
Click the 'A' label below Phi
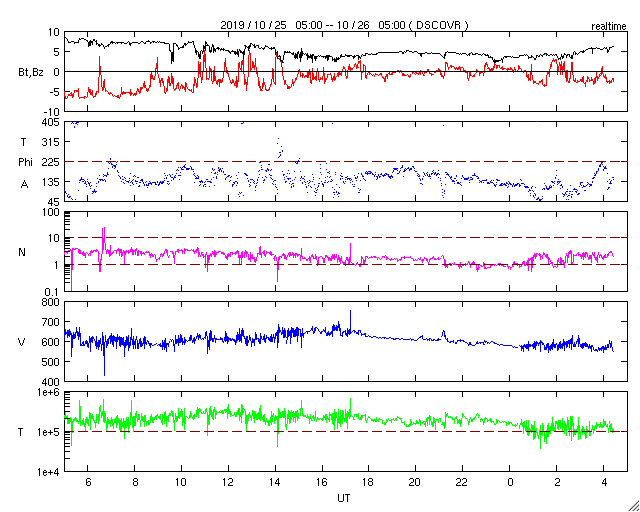point(24,185)
